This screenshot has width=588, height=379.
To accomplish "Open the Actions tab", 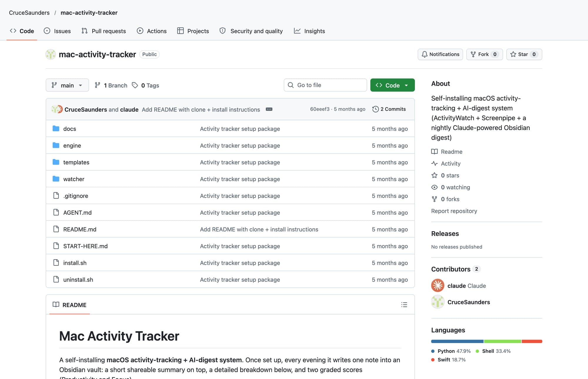I will (152, 31).
